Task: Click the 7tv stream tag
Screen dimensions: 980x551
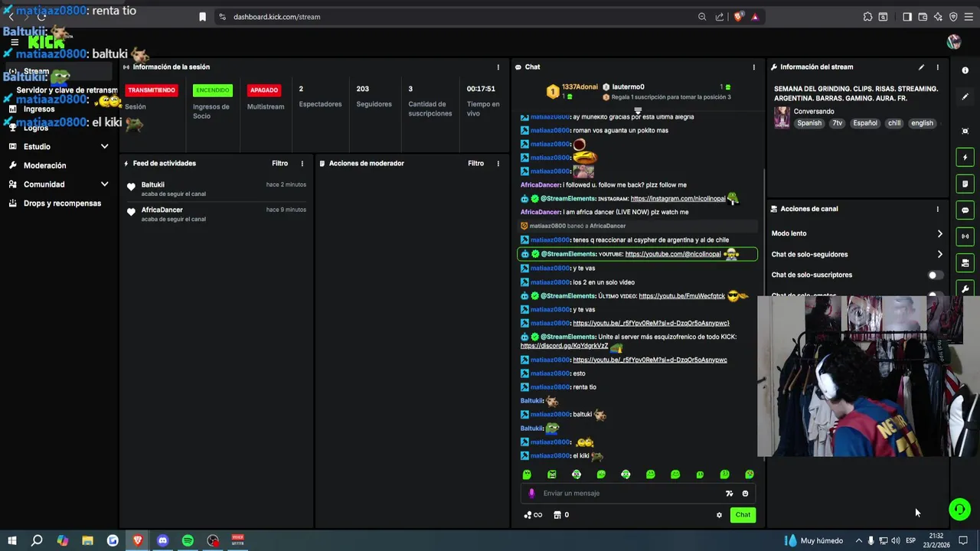Action: coord(837,123)
